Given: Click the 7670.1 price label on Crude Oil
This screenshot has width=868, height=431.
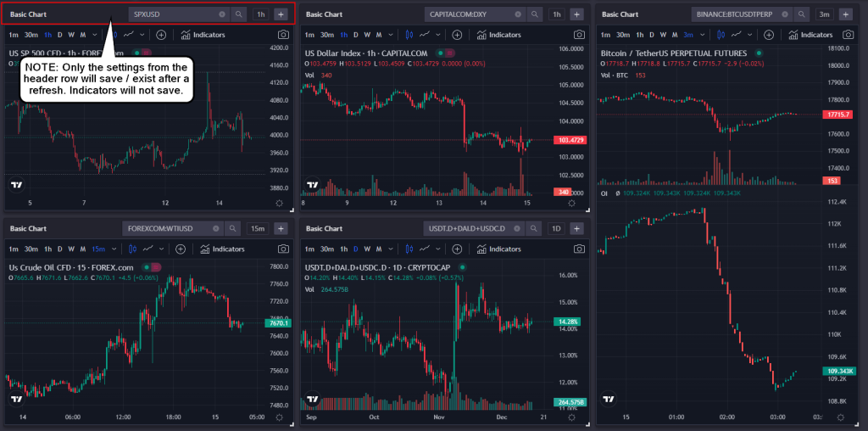Looking at the screenshot, I should [278, 322].
